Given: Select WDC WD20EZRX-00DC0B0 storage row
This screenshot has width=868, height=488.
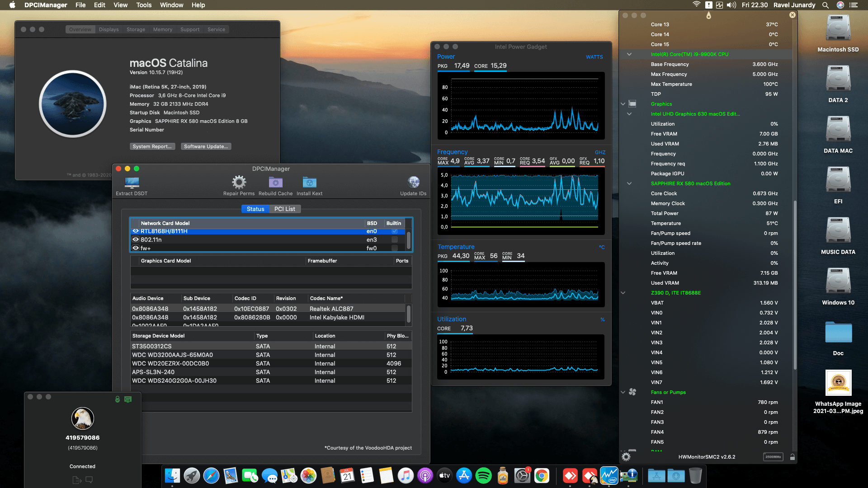Looking at the screenshot, I should 271,363.
